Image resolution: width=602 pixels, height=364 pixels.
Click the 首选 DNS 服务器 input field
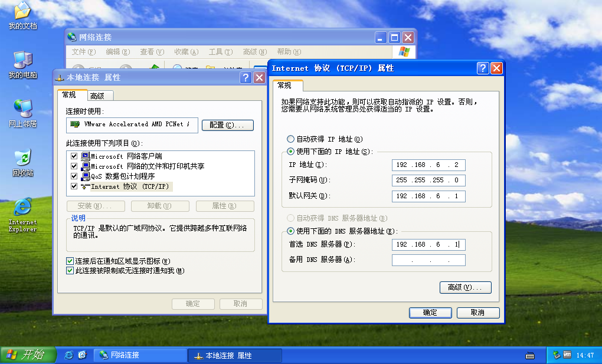428,245
